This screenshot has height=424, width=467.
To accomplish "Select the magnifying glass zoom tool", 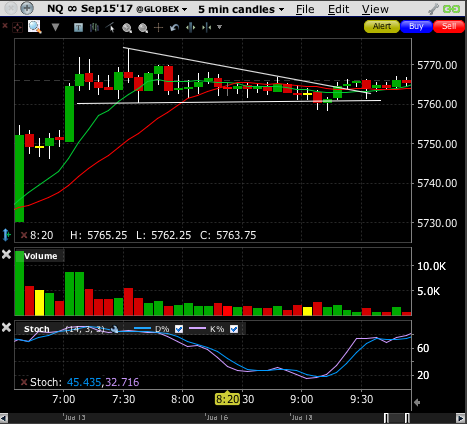I will click(35, 27).
